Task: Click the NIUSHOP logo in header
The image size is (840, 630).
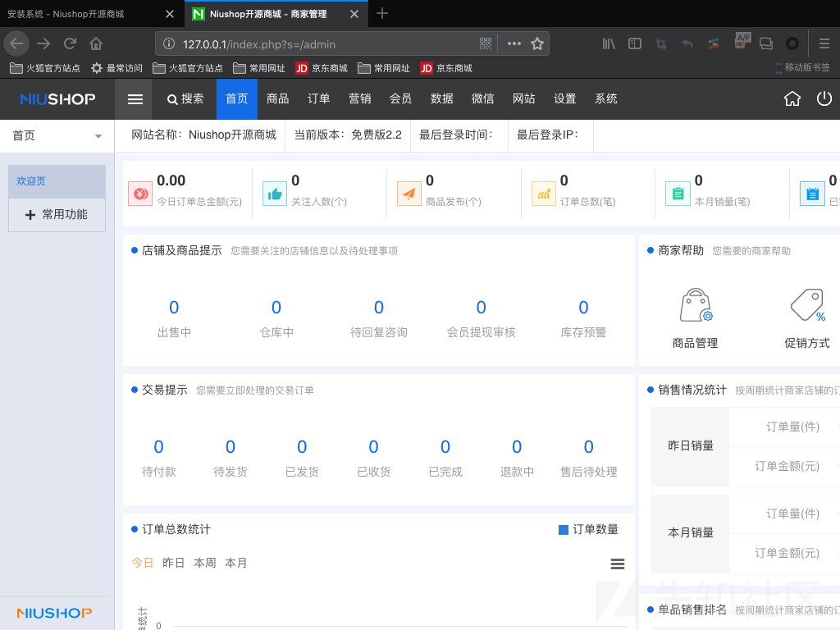Action: coord(57,99)
